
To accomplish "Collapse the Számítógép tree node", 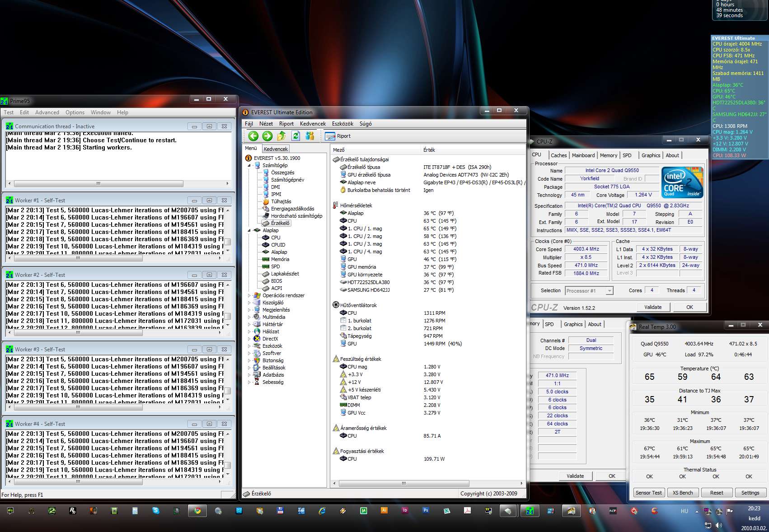I will (249, 165).
